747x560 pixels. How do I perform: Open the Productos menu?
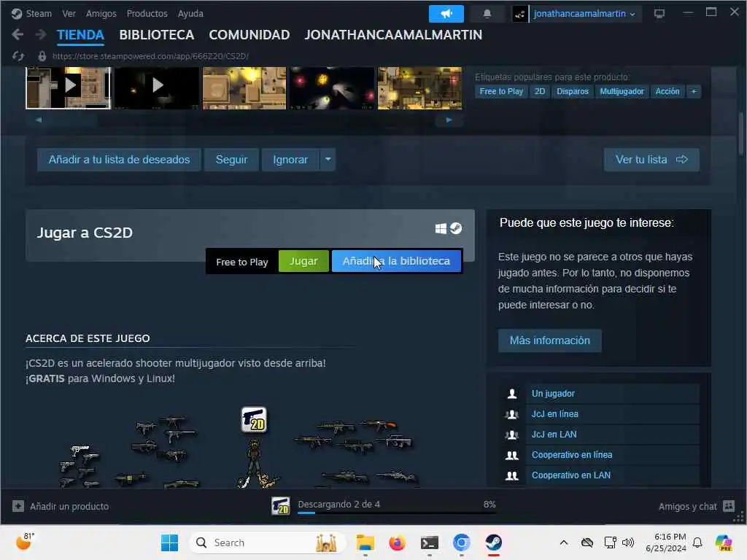tap(147, 13)
